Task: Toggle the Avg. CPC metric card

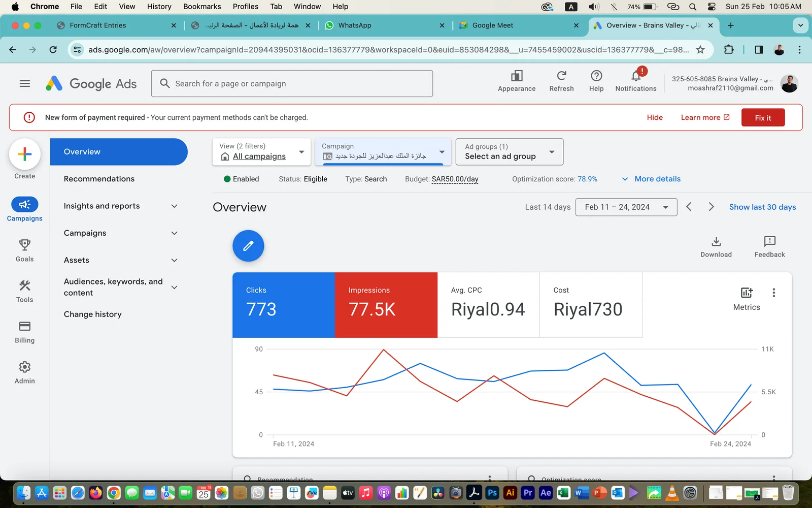Action: pyautogui.click(x=488, y=305)
